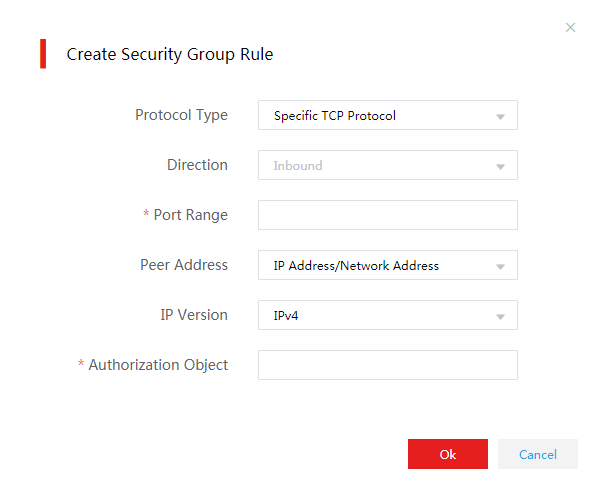Image resolution: width=597 pixels, height=486 pixels.
Task: Click the Direction label
Action: (197, 165)
